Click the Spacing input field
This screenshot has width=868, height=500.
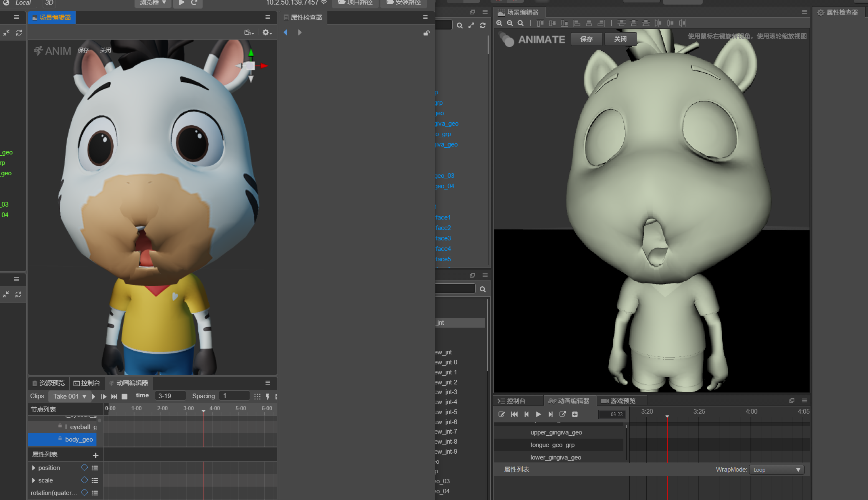234,396
